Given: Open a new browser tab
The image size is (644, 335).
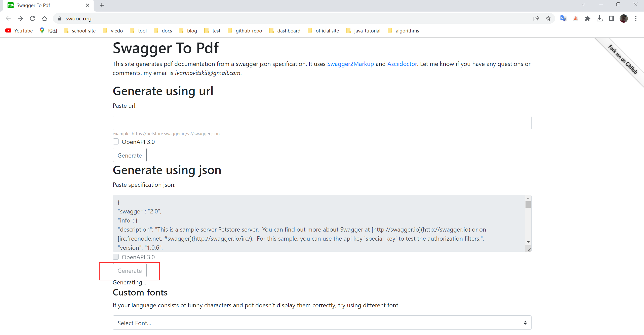Looking at the screenshot, I should click(x=102, y=5).
